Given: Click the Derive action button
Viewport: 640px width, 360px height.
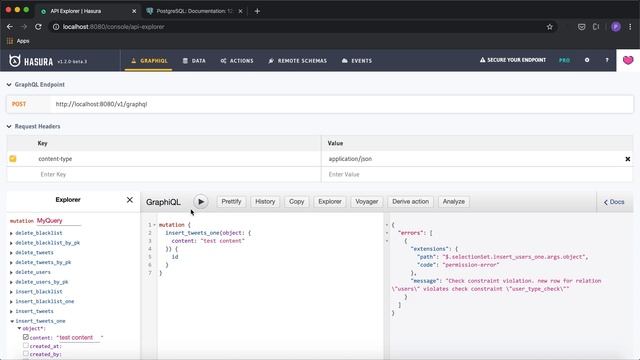Looking at the screenshot, I should pyautogui.click(x=410, y=202).
